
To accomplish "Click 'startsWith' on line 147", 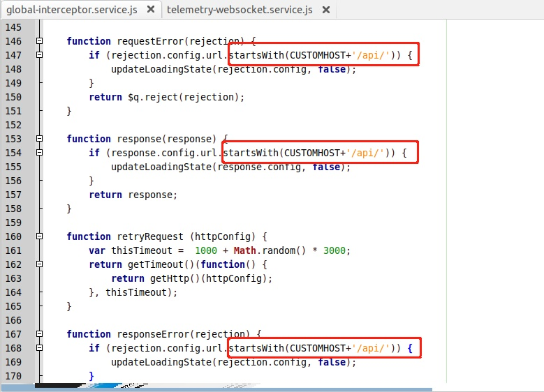I will tap(257, 55).
